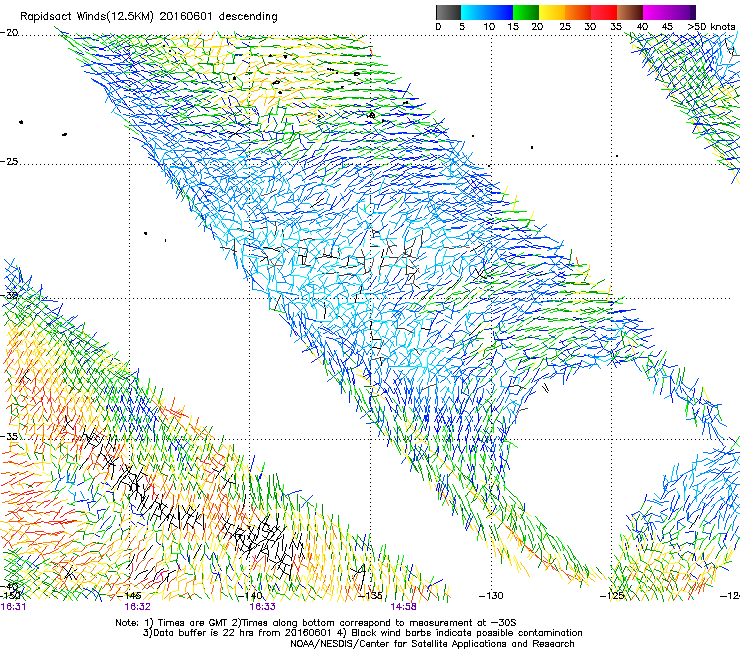
Task: Click the '-25' latitude axis label
Action: click(9, 161)
